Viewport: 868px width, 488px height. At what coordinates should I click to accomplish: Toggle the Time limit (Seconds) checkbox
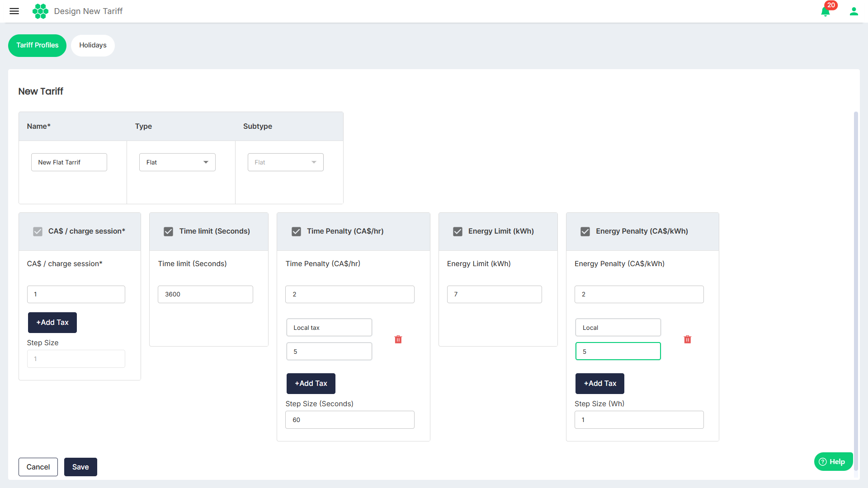point(168,231)
